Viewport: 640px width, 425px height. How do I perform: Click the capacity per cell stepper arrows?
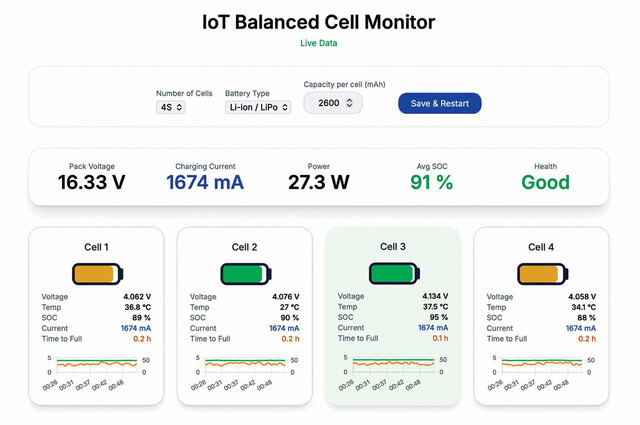click(349, 103)
